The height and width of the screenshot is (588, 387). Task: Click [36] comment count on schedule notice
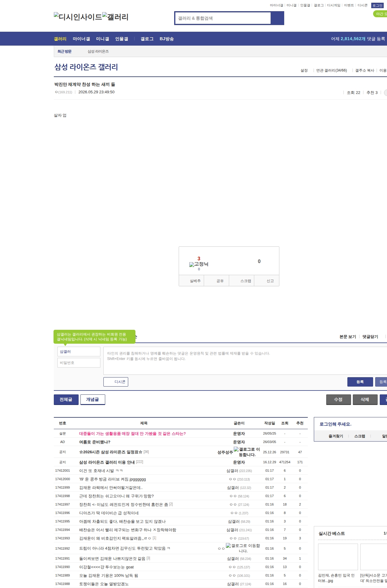pyautogui.click(x=146, y=452)
